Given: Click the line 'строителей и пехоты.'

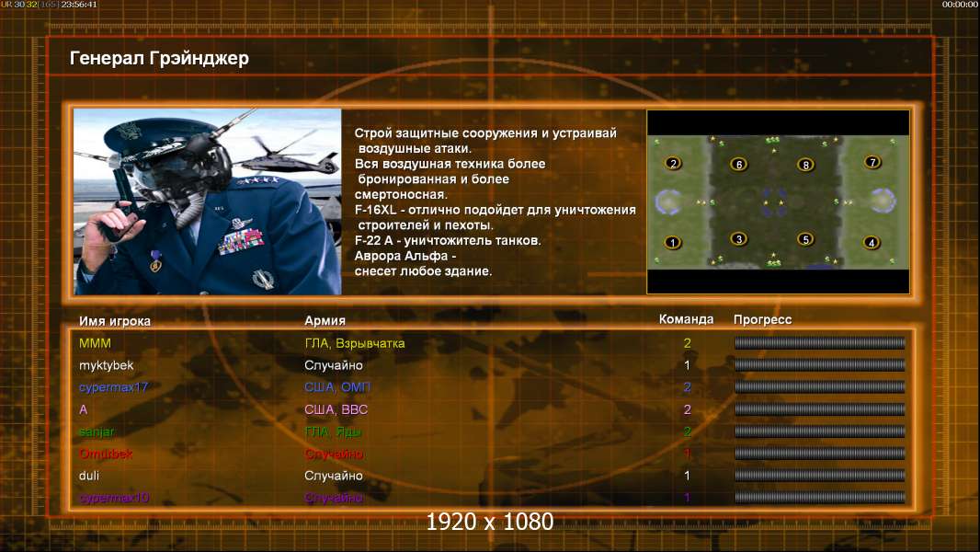Looking at the screenshot, I should click(426, 225).
